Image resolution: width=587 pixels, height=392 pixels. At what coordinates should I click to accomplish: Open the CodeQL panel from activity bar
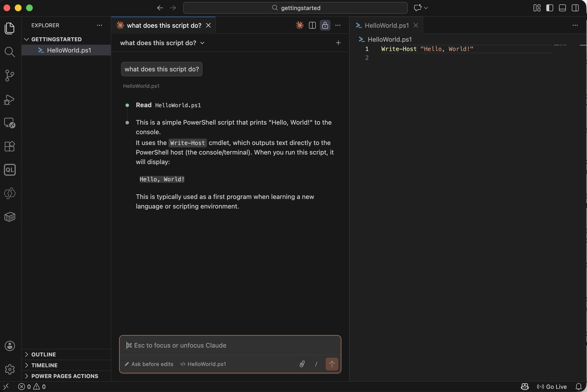(x=10, y=170)
